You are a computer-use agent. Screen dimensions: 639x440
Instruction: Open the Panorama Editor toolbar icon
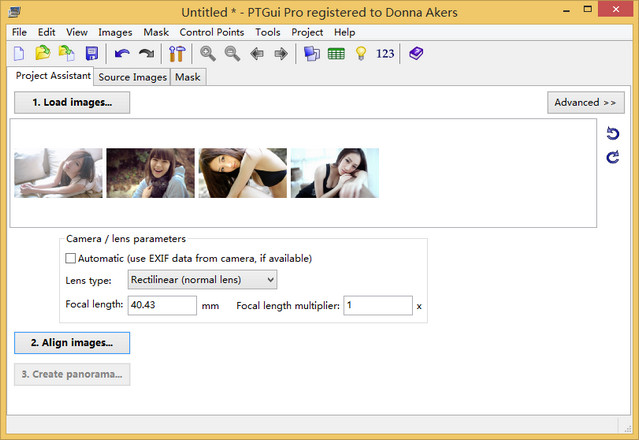(x=312, y=53)
